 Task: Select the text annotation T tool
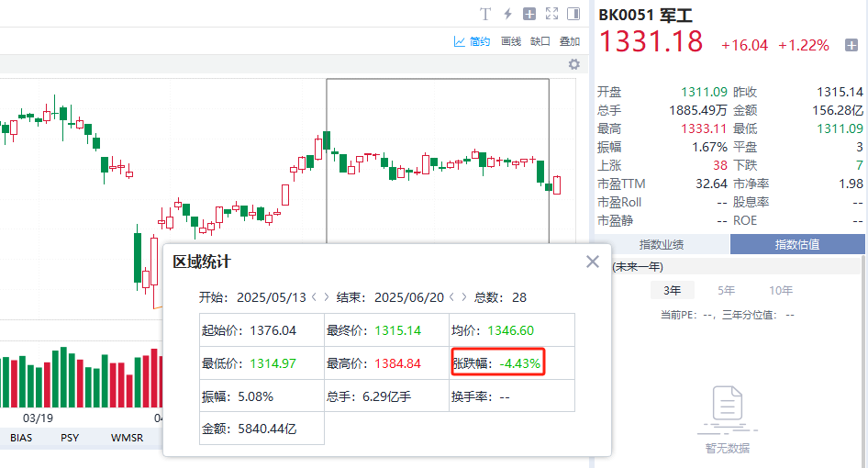click(485, 14)
